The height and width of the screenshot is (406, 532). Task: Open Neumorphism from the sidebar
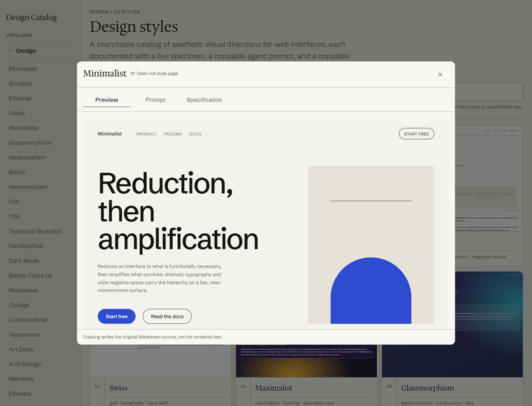click(x=28, y=187)
